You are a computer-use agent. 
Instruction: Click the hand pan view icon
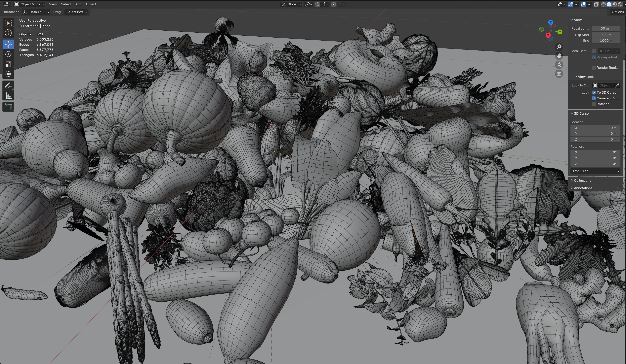coord(559,56)
